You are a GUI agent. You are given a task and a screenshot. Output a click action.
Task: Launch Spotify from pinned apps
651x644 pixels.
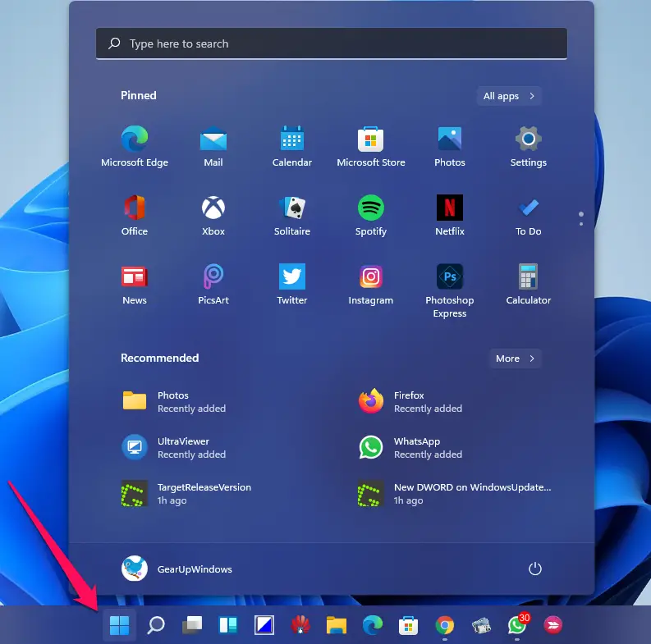pyautogui.click(x=371, y=215)
